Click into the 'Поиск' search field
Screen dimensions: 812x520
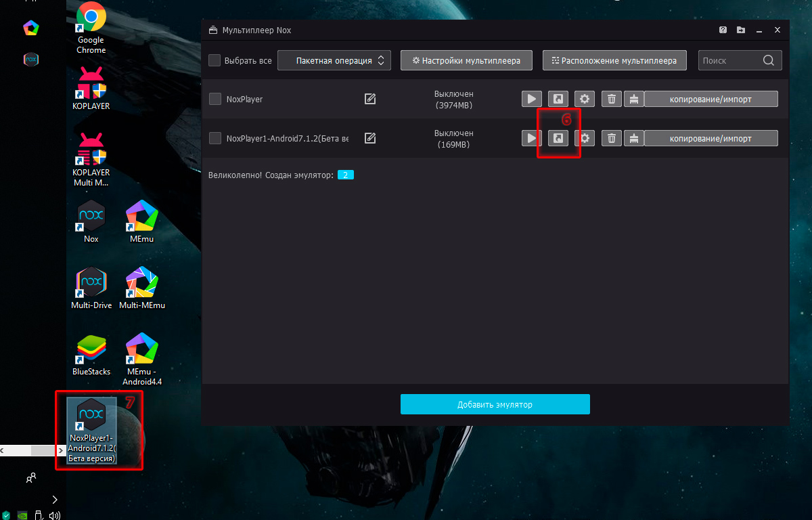(729, 60)
